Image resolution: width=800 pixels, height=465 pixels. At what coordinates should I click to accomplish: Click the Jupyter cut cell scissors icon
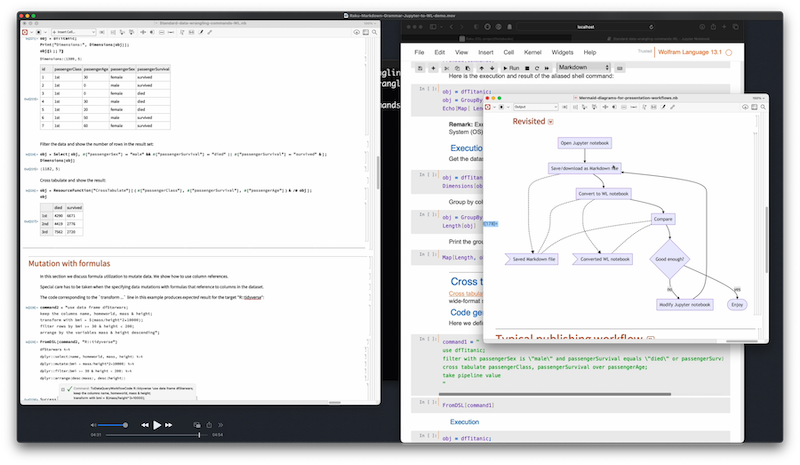tap(446, 68)
